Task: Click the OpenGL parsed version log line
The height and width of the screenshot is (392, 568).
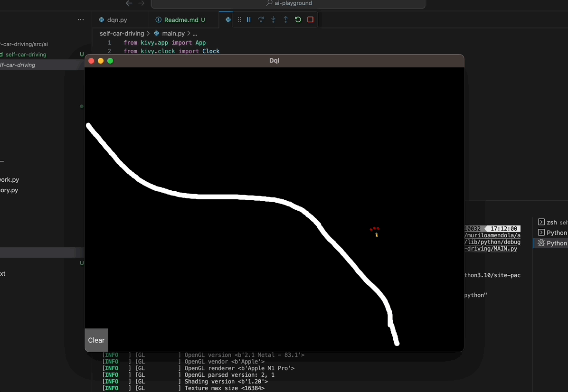Action: 189,375
